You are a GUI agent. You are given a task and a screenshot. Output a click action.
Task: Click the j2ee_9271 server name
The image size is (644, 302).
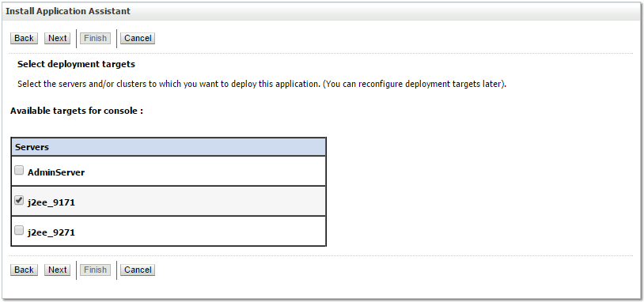point(51,232)
